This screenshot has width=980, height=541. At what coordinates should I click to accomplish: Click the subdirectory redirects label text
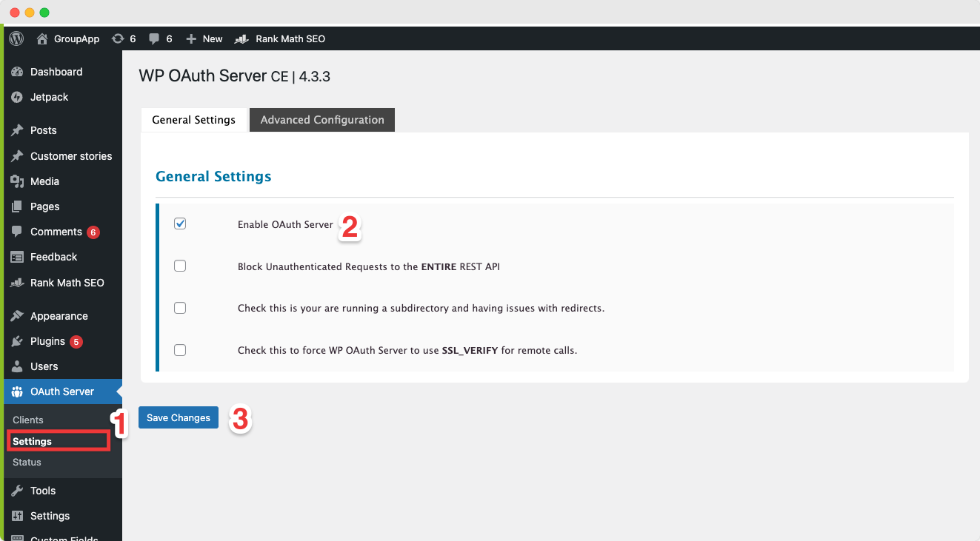[421, 308]
